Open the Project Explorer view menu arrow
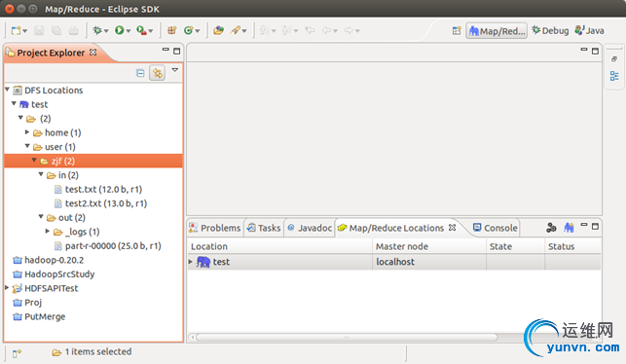Viewport: 626px width, 364px height. click(175, 70)
